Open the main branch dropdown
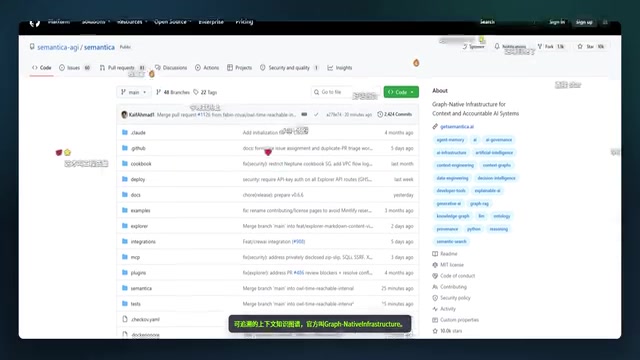640x360 pixels. click(133, 92)
